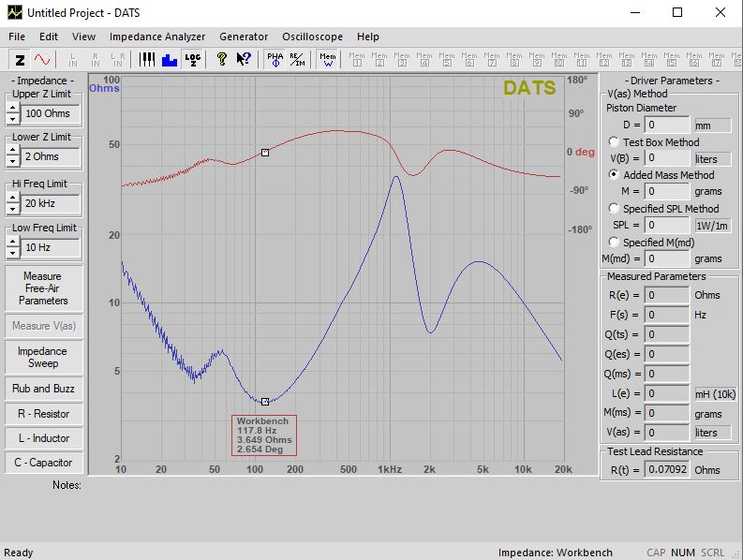Select the Mem 15 memory slot

click(x=672, y=60)
